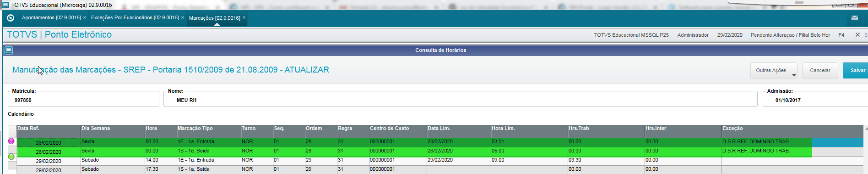Select the Marcações [02.9.0016] tab

coord(214,18)
